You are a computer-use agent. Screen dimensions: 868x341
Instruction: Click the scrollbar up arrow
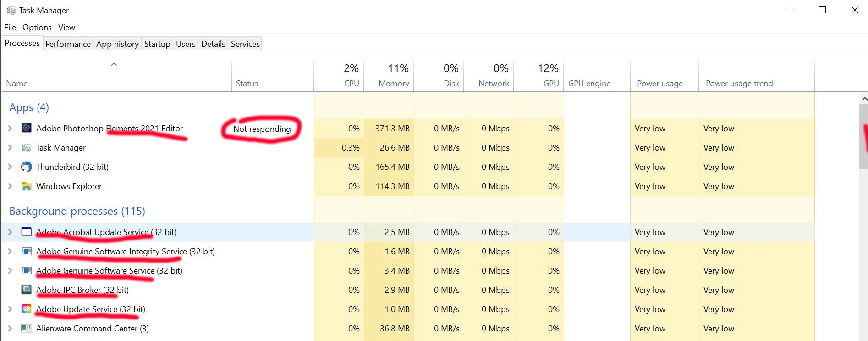pyautogui.click(x=864, y=99)
